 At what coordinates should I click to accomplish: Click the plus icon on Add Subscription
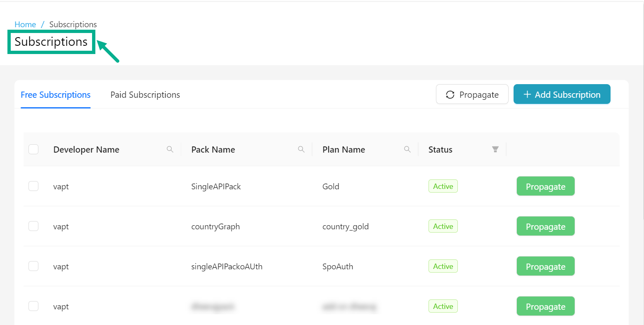[527, 94]
